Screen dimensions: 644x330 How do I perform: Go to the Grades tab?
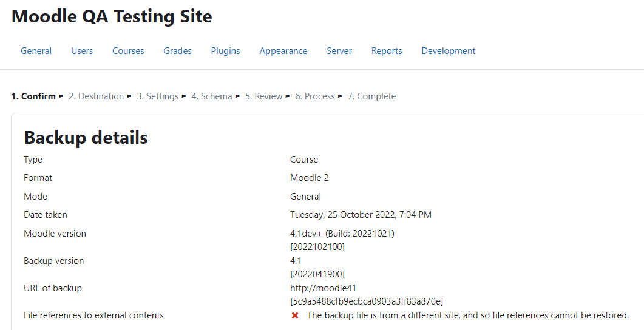point(177,51)
